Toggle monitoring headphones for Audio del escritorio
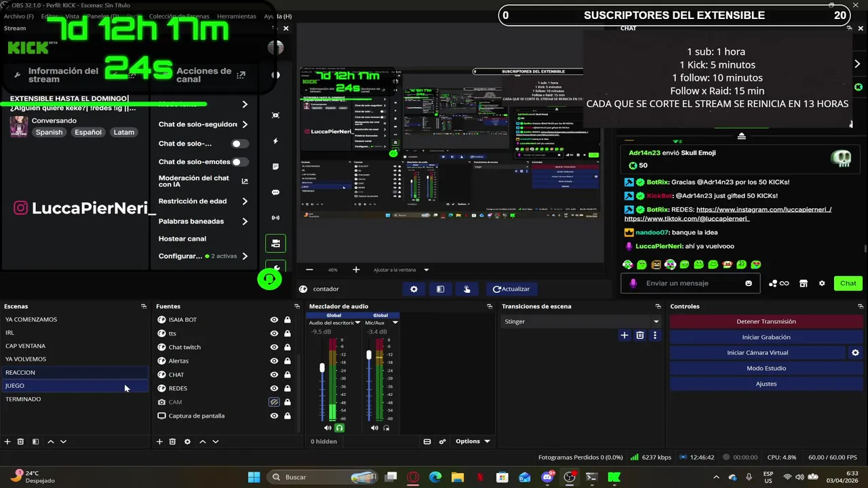 pos(340,428)
